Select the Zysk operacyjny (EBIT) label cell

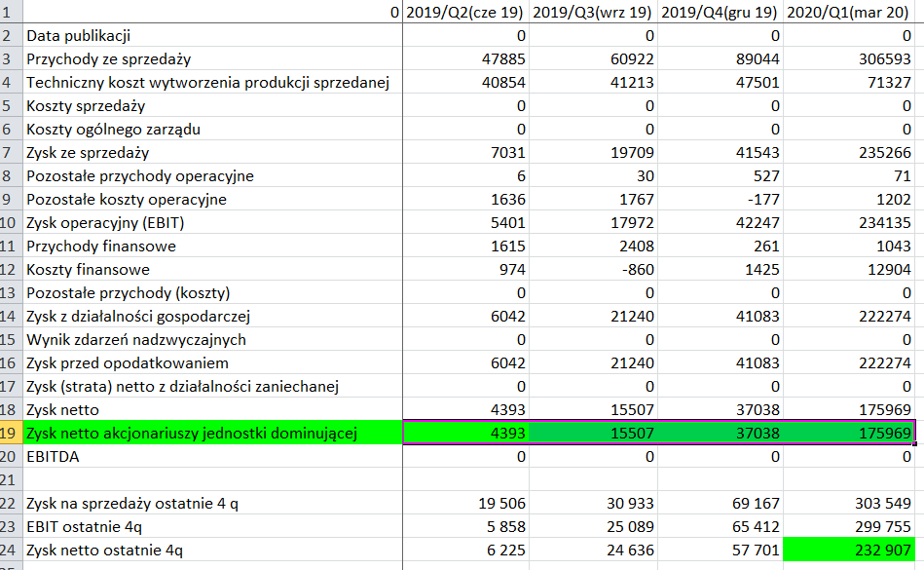(211, 223)
